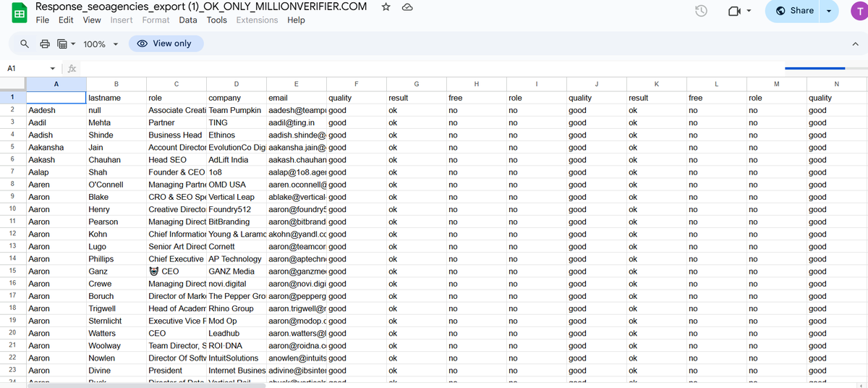
Task: Click cell 'AdLift India'
Action: (236, 160)
